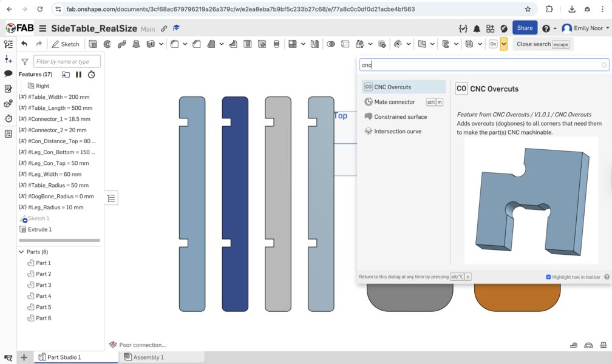Click the blue Share button
Viewport: 612px width, 364px height.
point(525,28)
